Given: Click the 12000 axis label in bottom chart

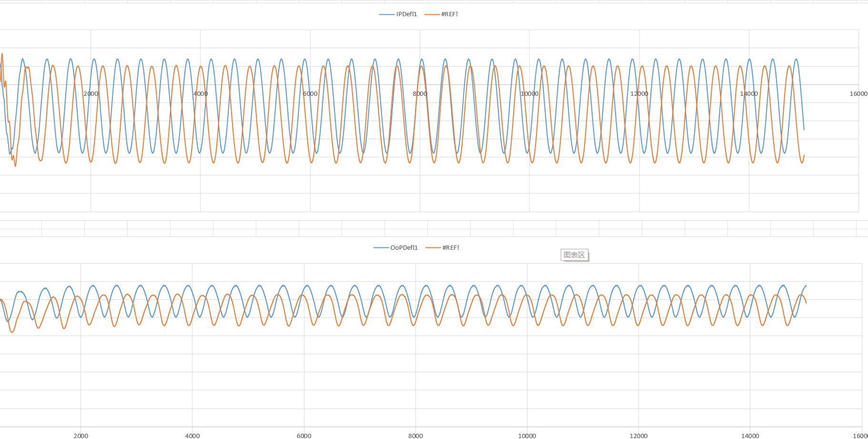Looking at the screenshot, I should pyautogui.click(x=638, y=436).
